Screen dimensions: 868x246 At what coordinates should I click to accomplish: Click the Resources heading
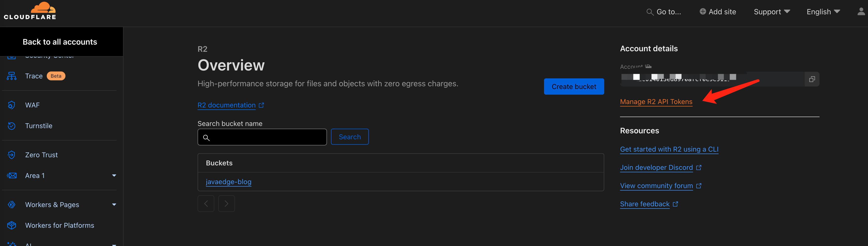pyautogui.click(x=639, y=131)
